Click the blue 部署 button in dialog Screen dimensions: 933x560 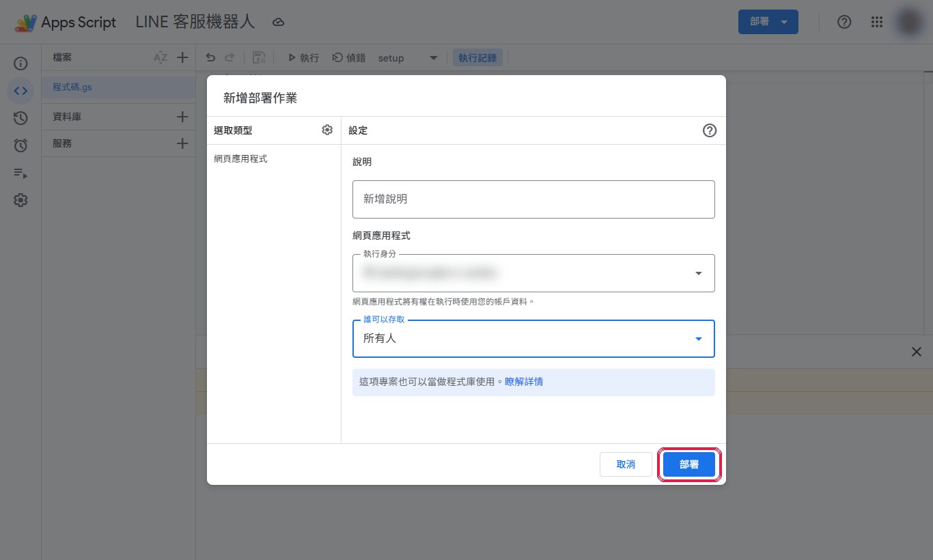tap(689, 464)
